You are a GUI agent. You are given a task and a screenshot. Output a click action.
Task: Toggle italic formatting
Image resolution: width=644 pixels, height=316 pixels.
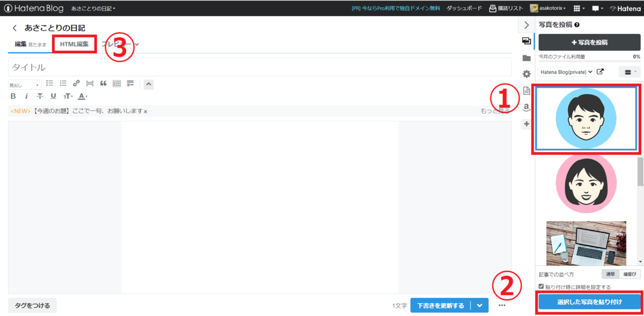point(26,96)
